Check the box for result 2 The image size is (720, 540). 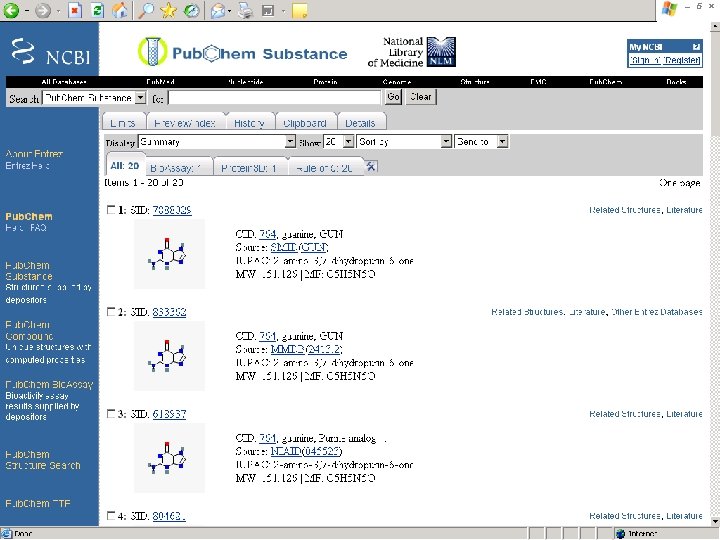tap(111, 312)
